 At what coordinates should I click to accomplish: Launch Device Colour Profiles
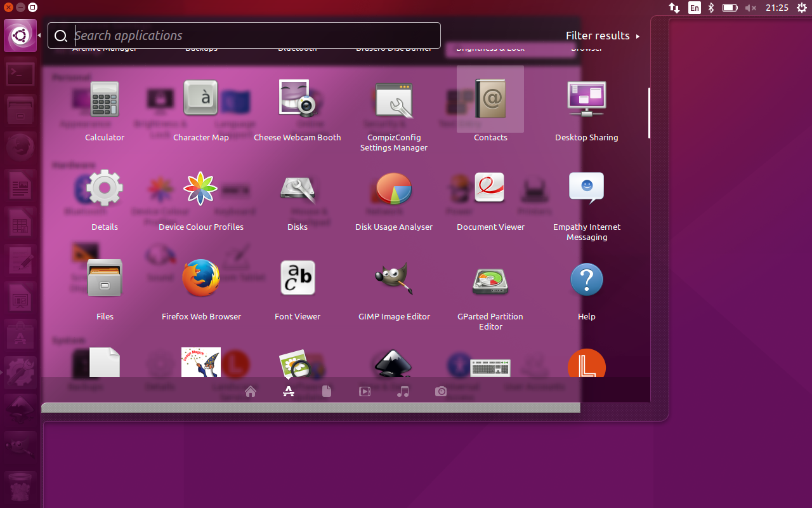(200, 188)
